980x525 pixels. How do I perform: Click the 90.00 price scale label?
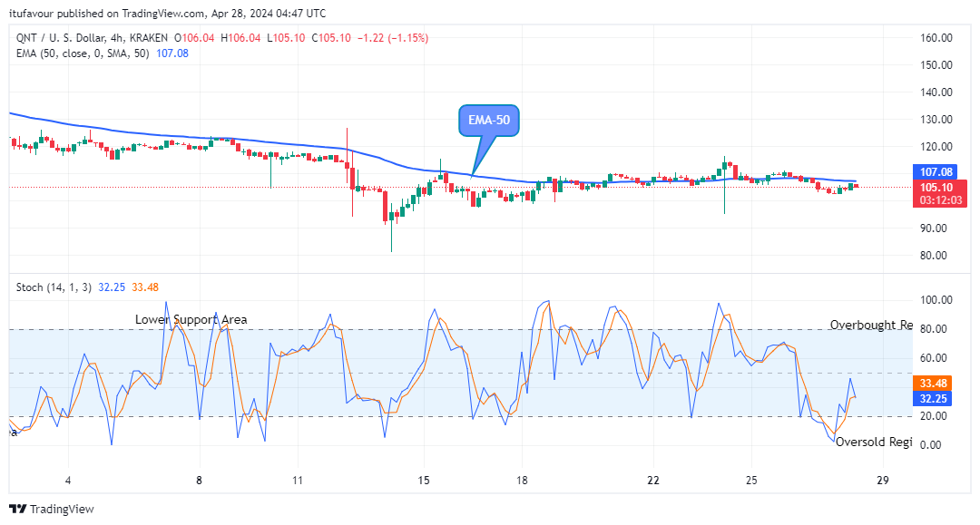934,228
